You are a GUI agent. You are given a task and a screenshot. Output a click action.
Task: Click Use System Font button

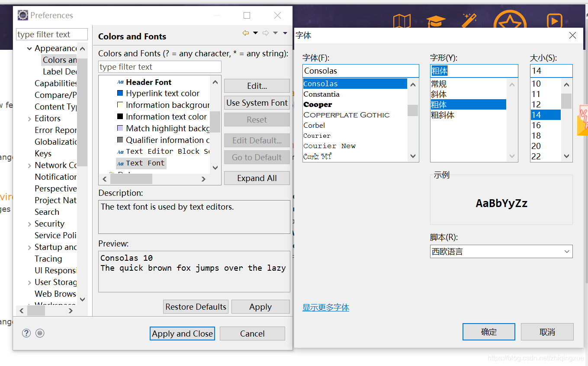pyautogui.click(x=257, y=103)
